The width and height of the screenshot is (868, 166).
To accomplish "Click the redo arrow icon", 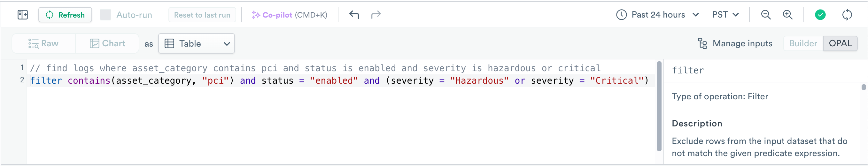I will 376,14.
